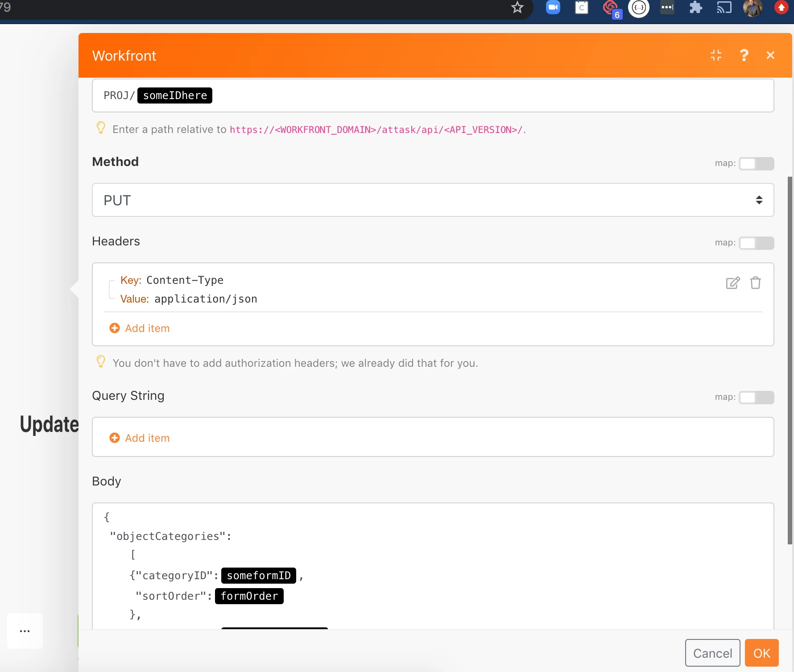Close the Workfront dialog
Image resolution: width=794 pixels, height=672 pixels.
pos(770,55)
